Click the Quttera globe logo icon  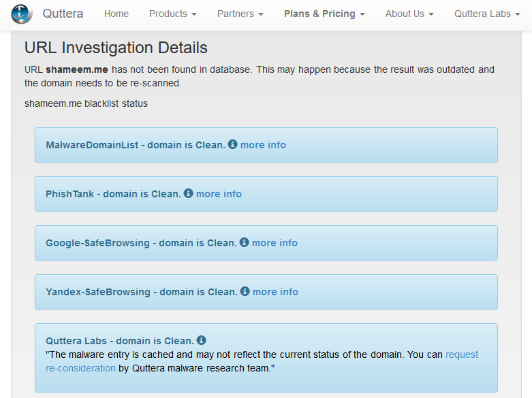pos(22,14)
